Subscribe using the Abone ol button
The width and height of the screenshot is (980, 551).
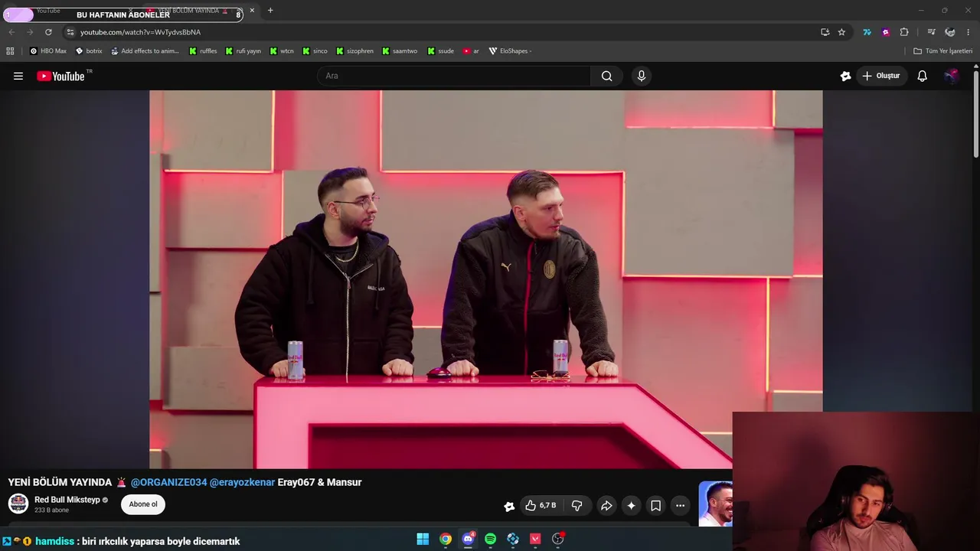143,504
